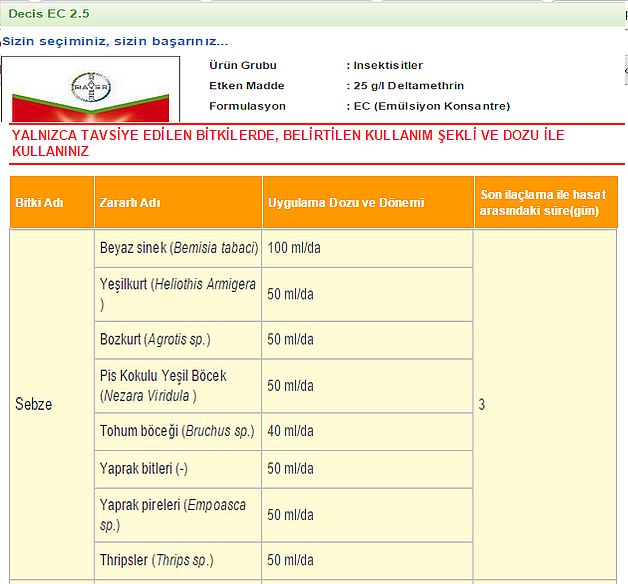The image size is (628, 584).
Task: Click the harvest interval value '3'
Action: coord(482,405)
